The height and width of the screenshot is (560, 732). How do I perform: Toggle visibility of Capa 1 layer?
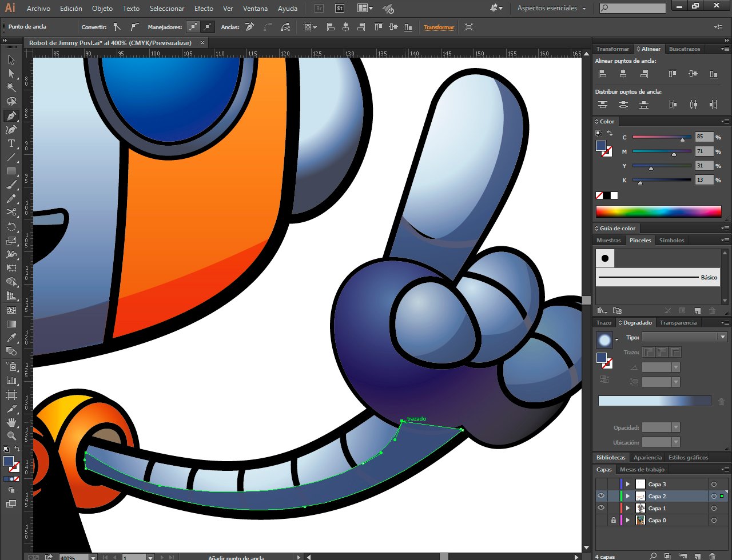click(601, 508)
